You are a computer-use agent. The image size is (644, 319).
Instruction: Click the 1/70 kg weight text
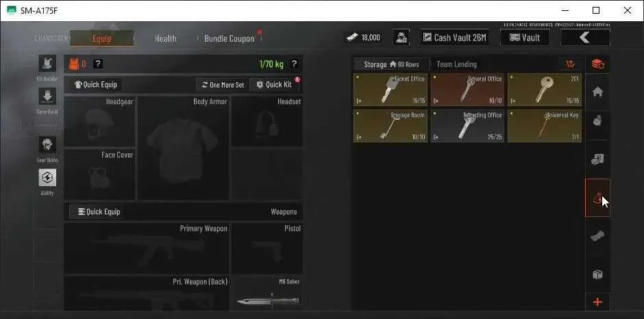coord(271,64)
